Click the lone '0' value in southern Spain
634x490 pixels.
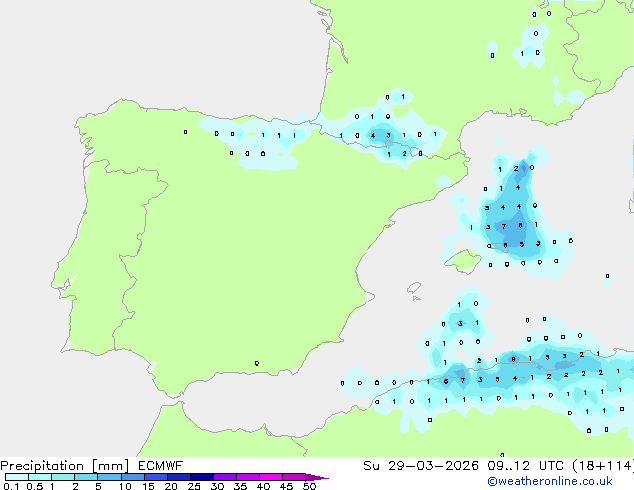[257, 363]
